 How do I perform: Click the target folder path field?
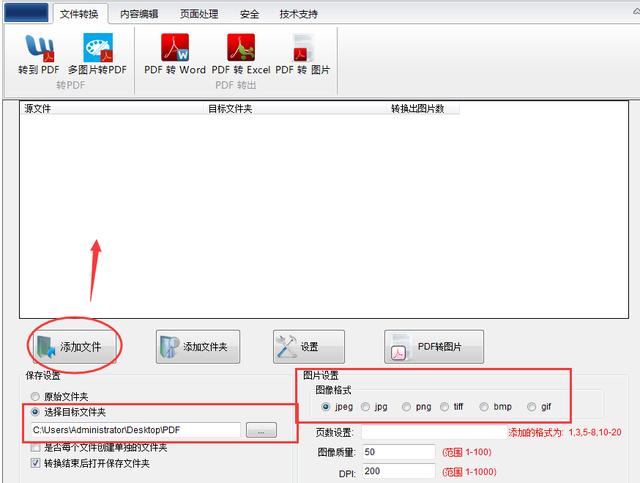pyautogui.click(x=136, y=430)
